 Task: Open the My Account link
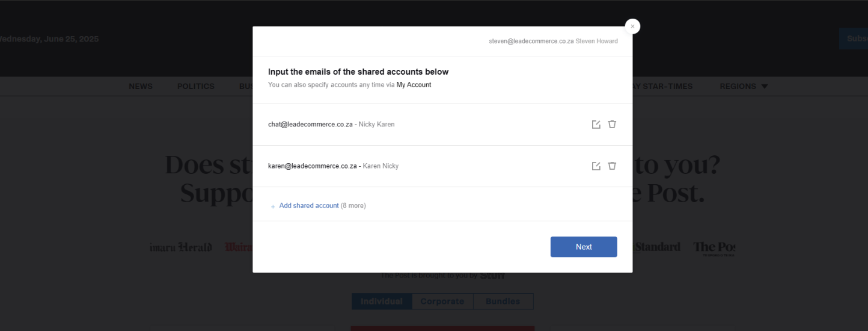click(x=414, y=85)
